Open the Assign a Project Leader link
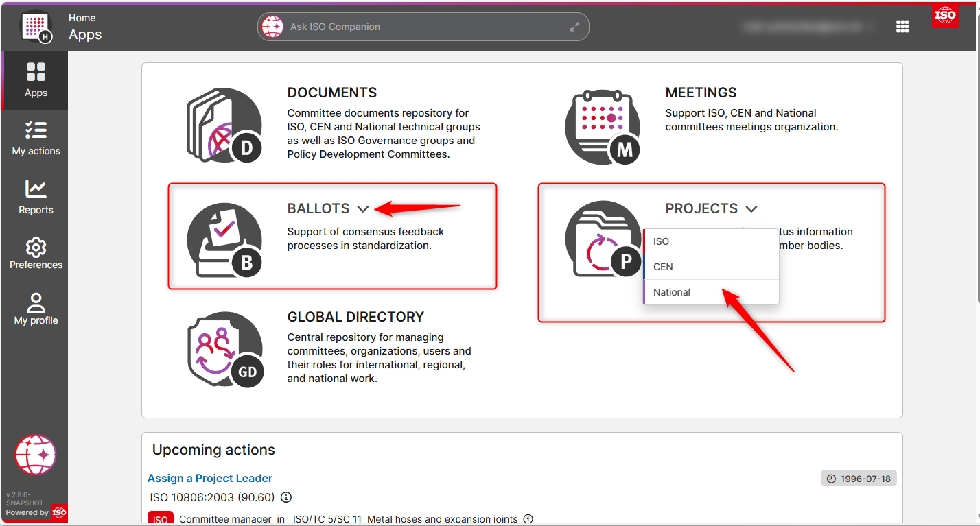The height and width of the screenshot is (526, 980). (x=210, y=478)
